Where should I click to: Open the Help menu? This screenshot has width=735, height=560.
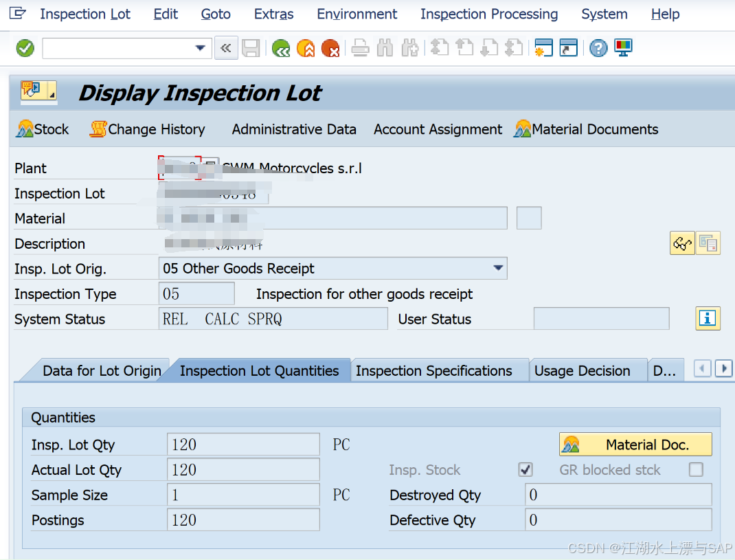point(665,14)
